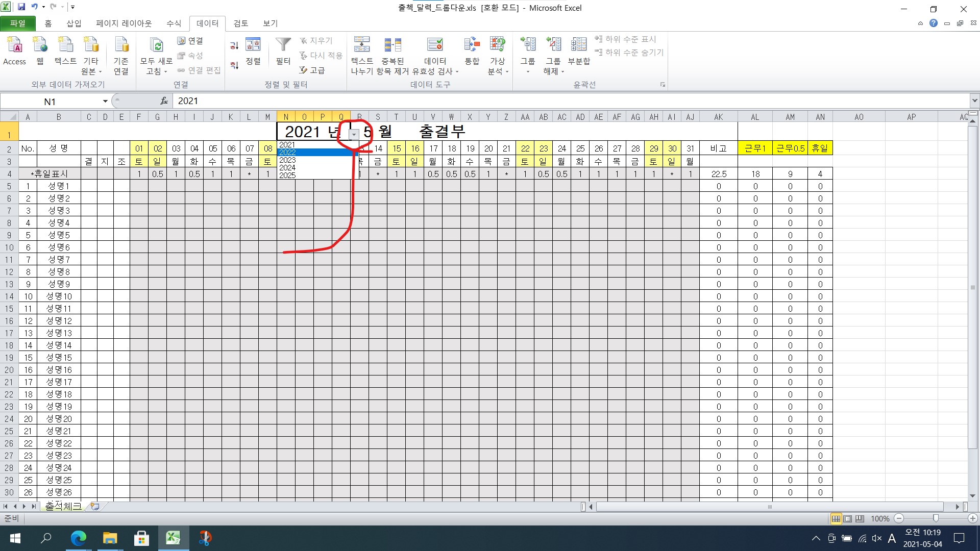Click the year cell dropdown arrow

pyautogui.click(x=354, y=134)
